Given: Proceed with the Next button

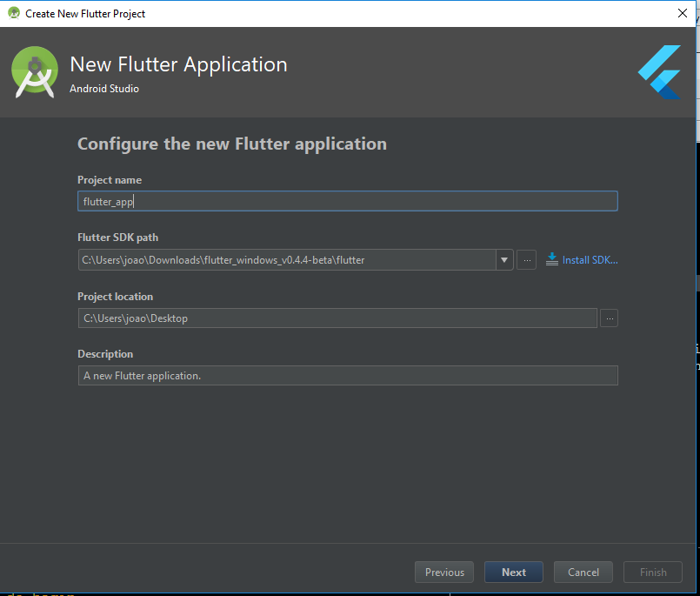Looking at the screenshot, I should (514, 573).
